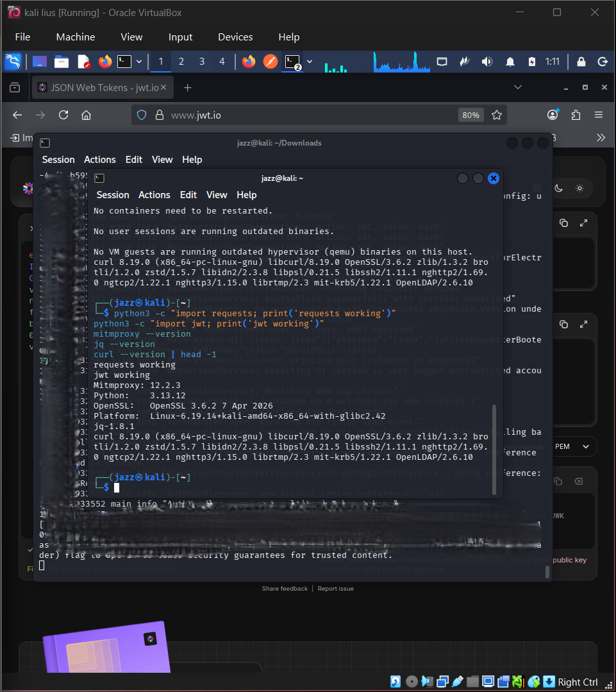Switch to workspace 1
616x692 pixels.
click(161, 62)
